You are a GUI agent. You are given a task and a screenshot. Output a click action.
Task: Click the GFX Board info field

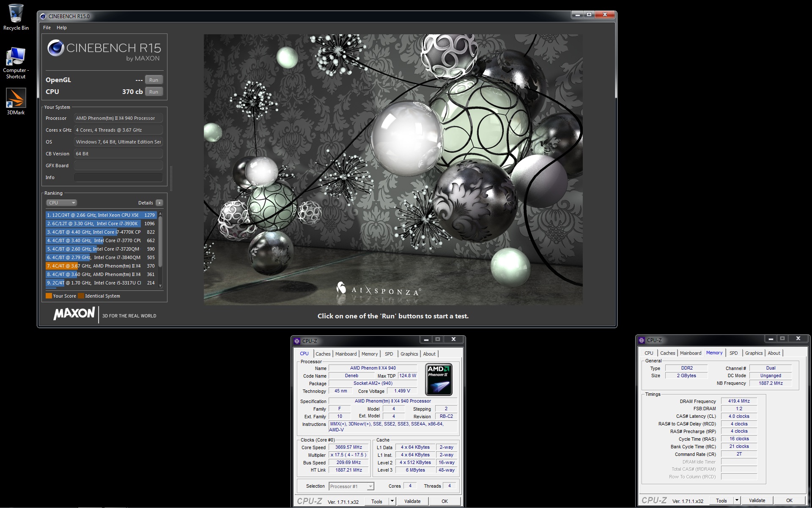tap(118, 166)
